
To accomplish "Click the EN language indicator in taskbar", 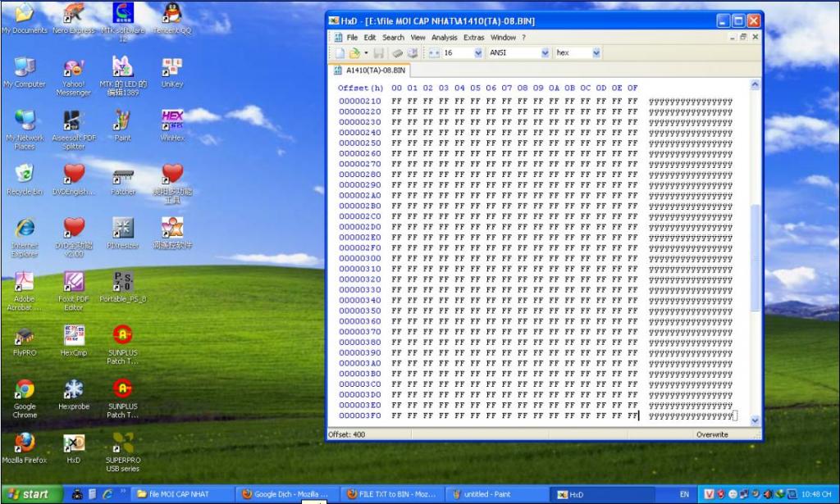I will (684, 494).
